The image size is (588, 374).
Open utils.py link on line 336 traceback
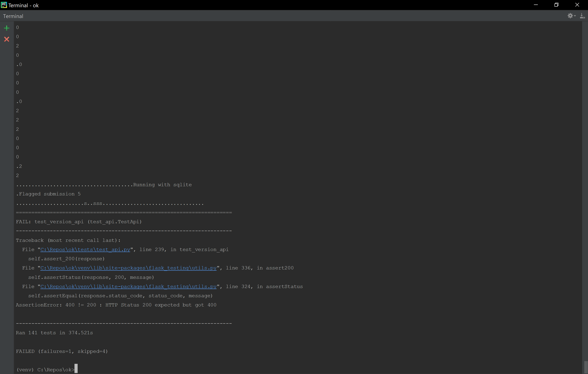(x=128, y=268)
